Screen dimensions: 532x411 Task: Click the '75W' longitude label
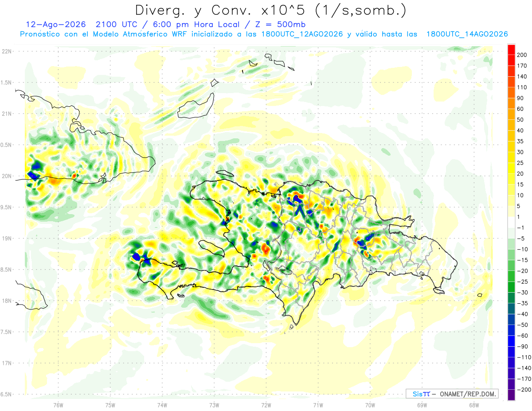[x=110, y=404]
